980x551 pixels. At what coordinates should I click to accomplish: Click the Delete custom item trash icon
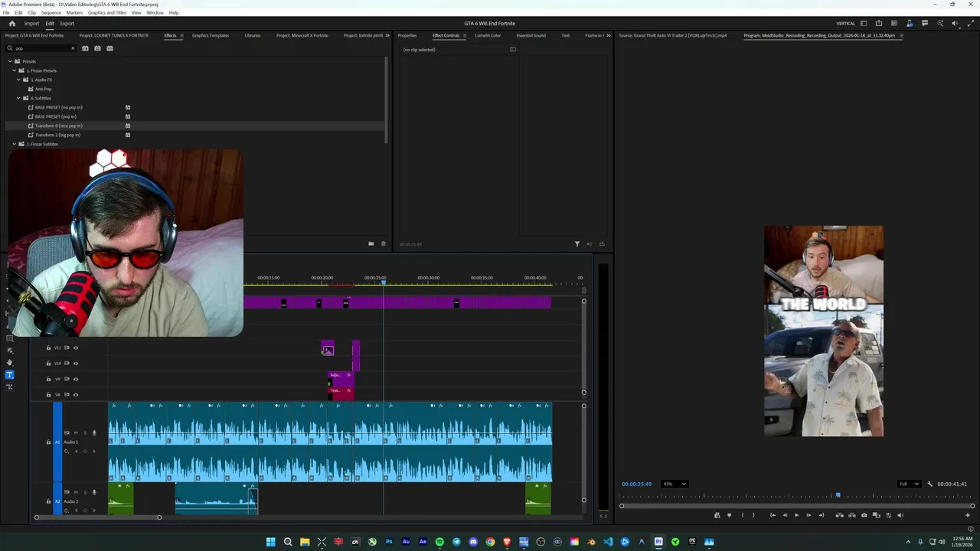click(x=384, y=244)
